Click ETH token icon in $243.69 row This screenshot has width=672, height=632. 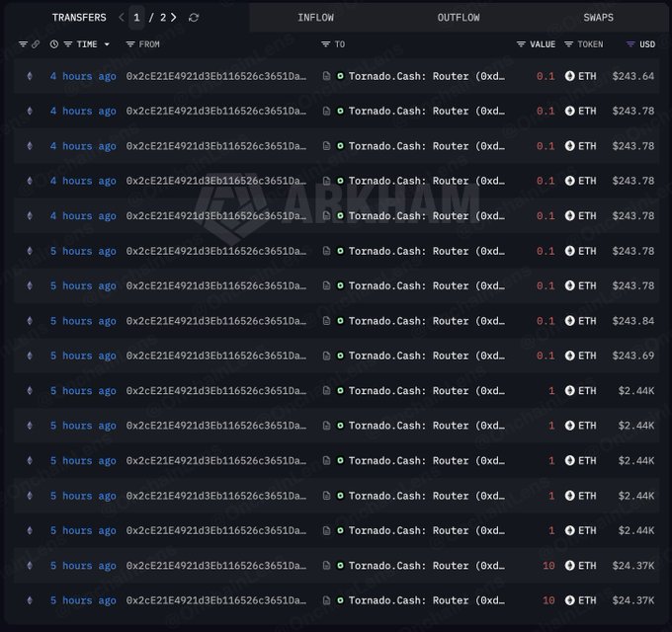569,355
